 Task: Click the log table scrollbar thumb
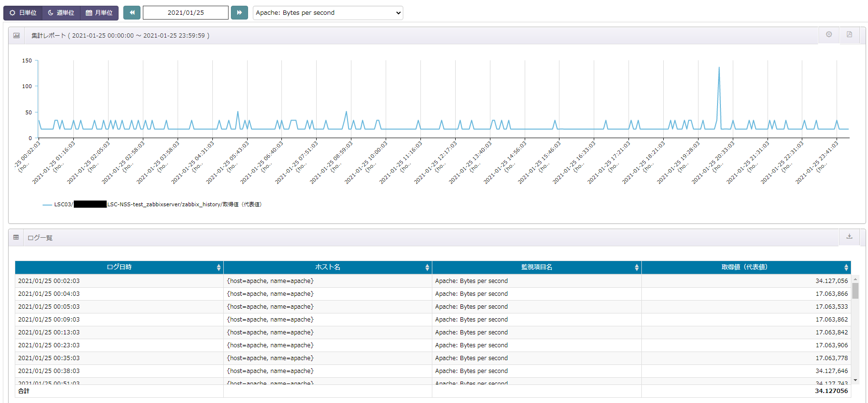(855, 291)
